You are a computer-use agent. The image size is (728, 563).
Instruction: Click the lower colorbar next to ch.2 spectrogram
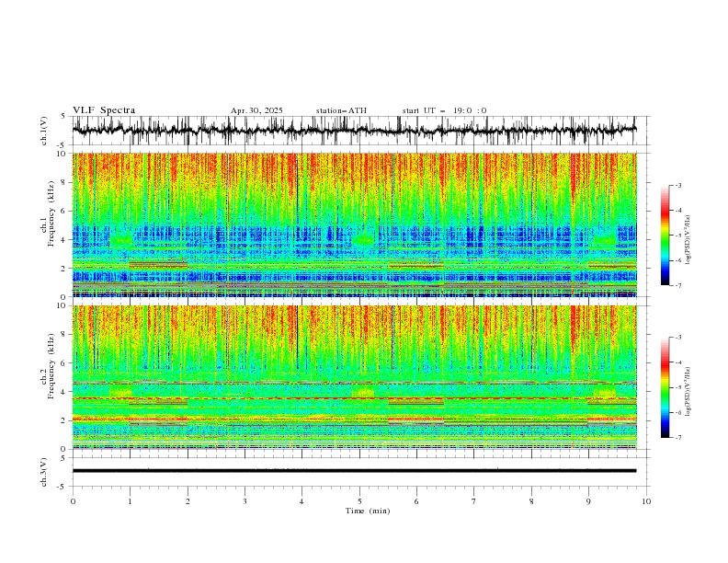(665, 387)
